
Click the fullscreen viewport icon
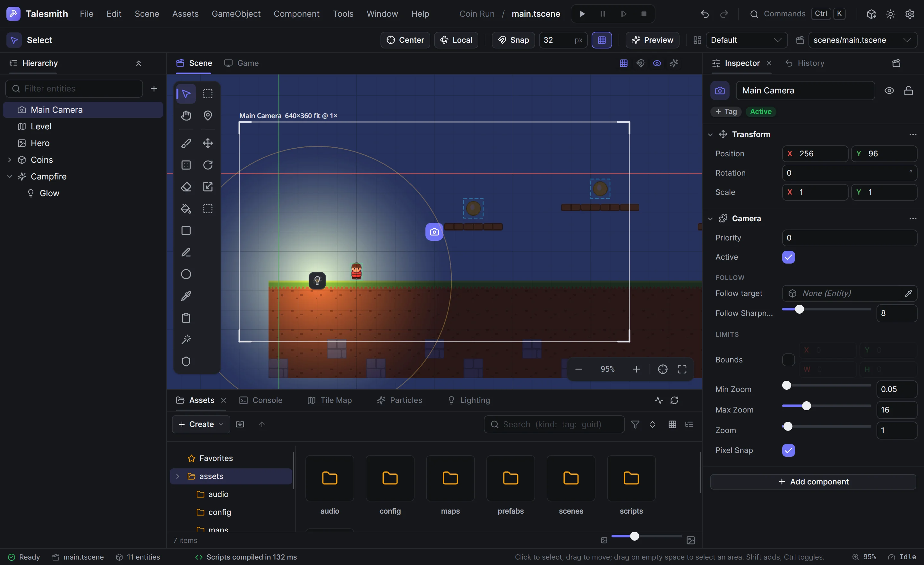coord(682,369)
